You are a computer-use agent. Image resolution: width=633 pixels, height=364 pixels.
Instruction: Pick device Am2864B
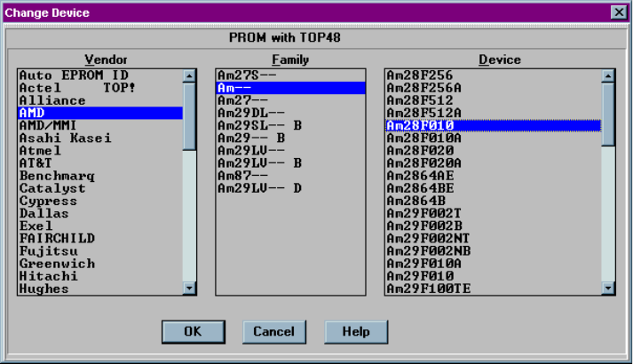pyautogui.click(x=494, y=201)
